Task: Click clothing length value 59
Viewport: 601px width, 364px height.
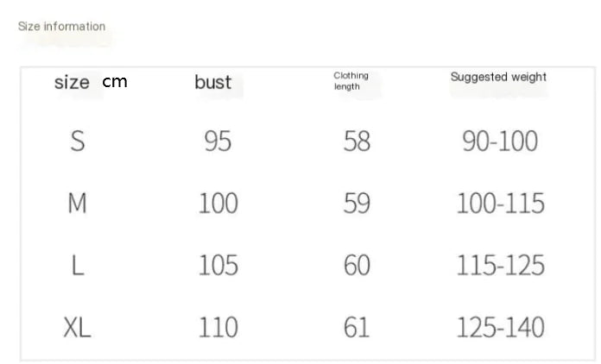Action: [x=357, y=204]
